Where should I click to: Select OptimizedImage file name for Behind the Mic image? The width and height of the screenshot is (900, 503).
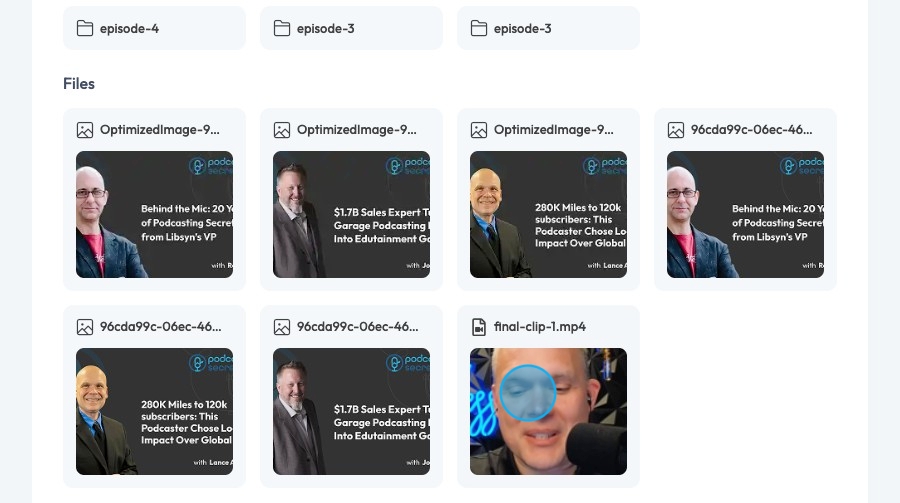click(x=160, y=130)
